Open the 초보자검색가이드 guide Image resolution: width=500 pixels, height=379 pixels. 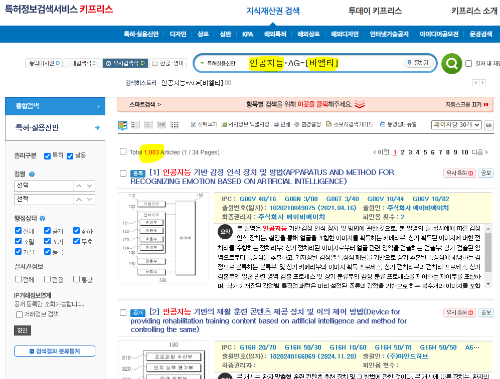[349, 124]
